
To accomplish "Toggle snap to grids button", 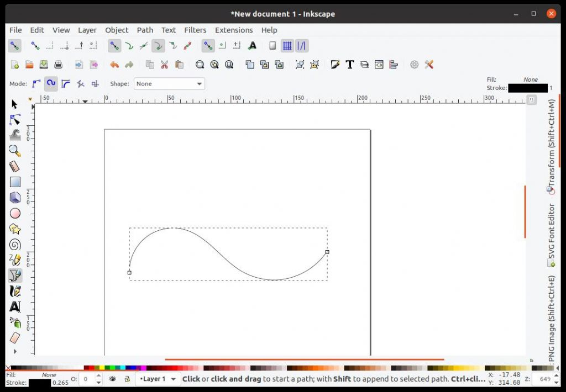I will tap(287, 46).
